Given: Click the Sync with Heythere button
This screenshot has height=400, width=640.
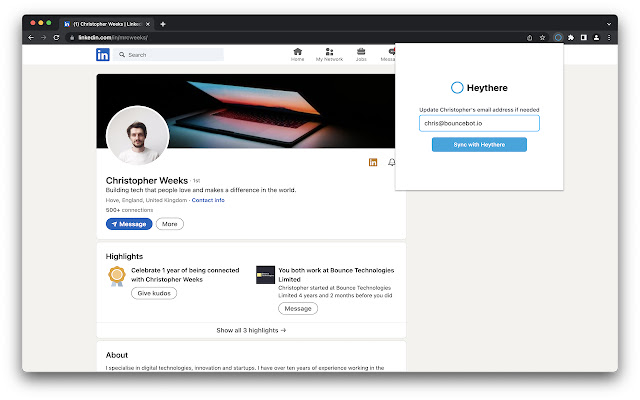Looking at the screenshot, I should (x=479, y=144).
